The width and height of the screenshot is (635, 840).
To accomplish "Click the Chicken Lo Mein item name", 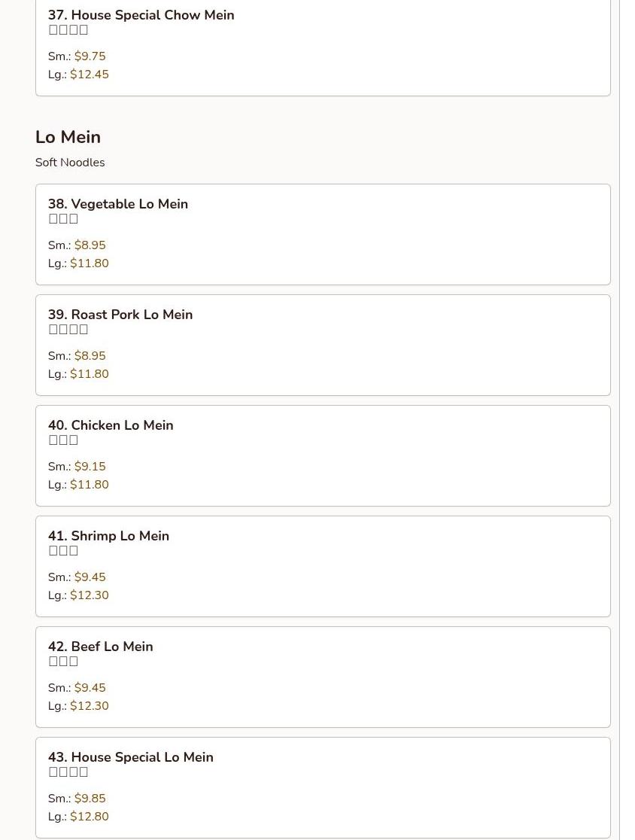I will coord(111,425).
